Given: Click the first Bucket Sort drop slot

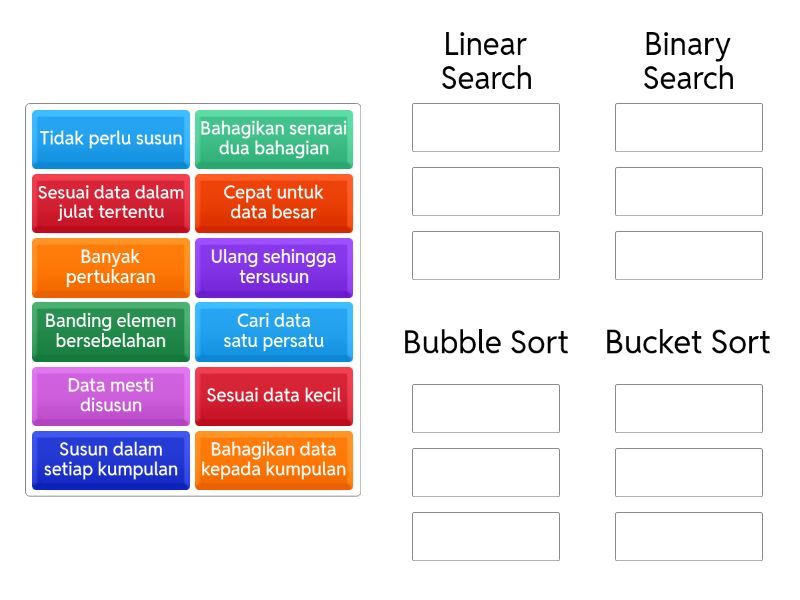Looking at the screenshot, I should 689,409.
